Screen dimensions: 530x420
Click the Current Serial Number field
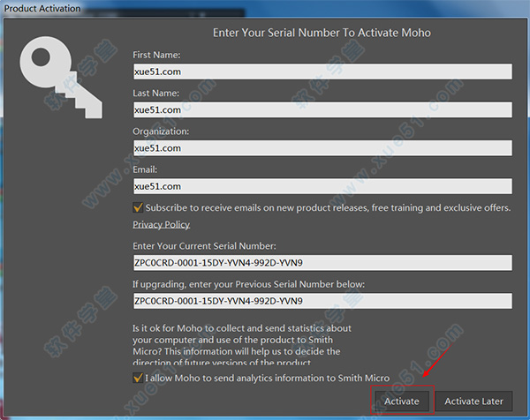[322, 263]
